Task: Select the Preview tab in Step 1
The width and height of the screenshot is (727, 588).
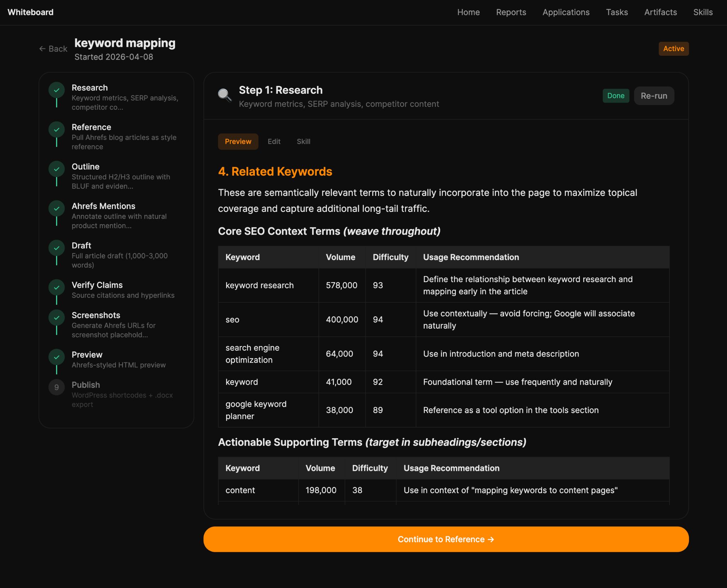Action: (238, 142)
